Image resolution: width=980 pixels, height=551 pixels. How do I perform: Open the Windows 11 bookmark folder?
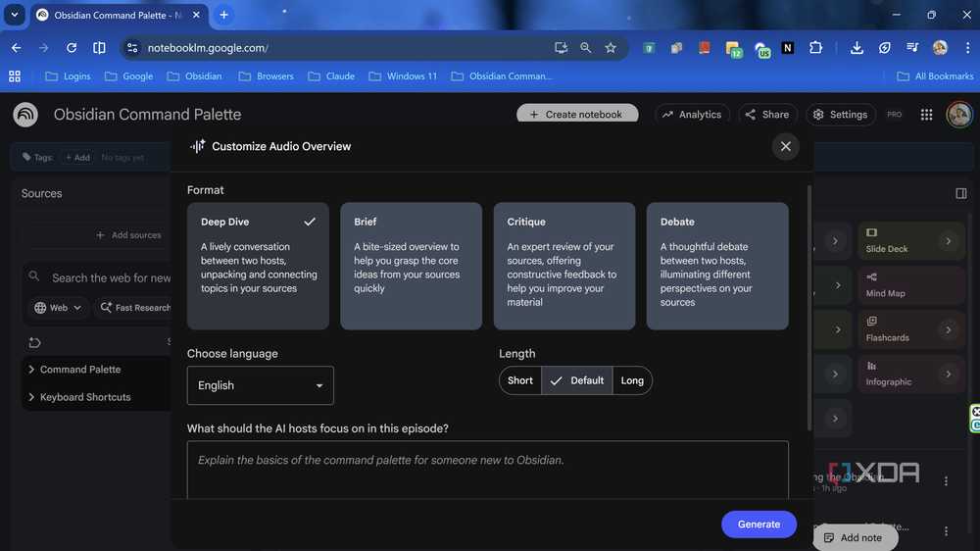(x=403, y=76)
